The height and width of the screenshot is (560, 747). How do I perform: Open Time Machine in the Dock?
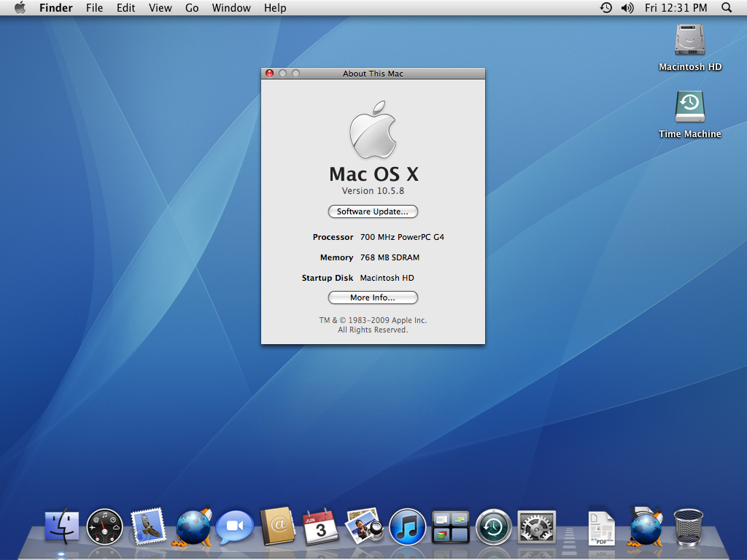tap(494, 526)
